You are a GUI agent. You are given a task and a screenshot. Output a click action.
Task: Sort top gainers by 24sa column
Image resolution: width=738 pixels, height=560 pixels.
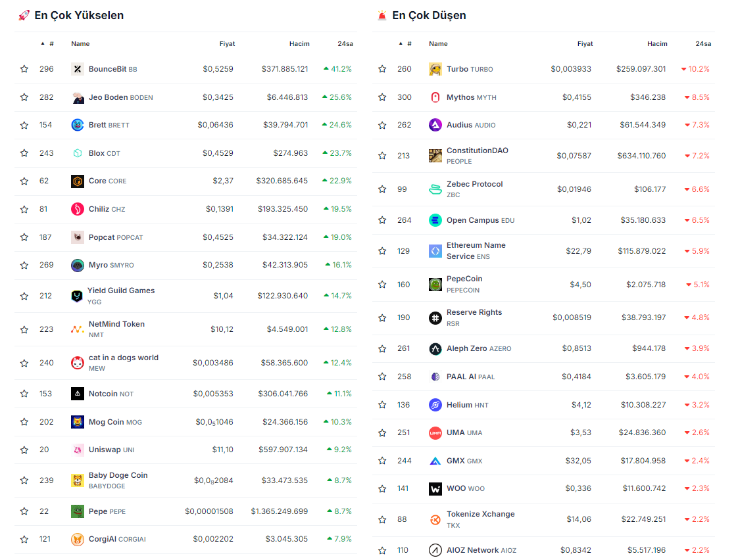click(x=345, y=44)
